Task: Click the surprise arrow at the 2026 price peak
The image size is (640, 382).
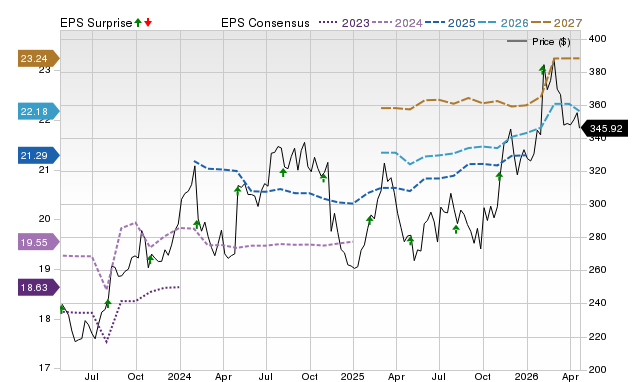Action: 542,69
